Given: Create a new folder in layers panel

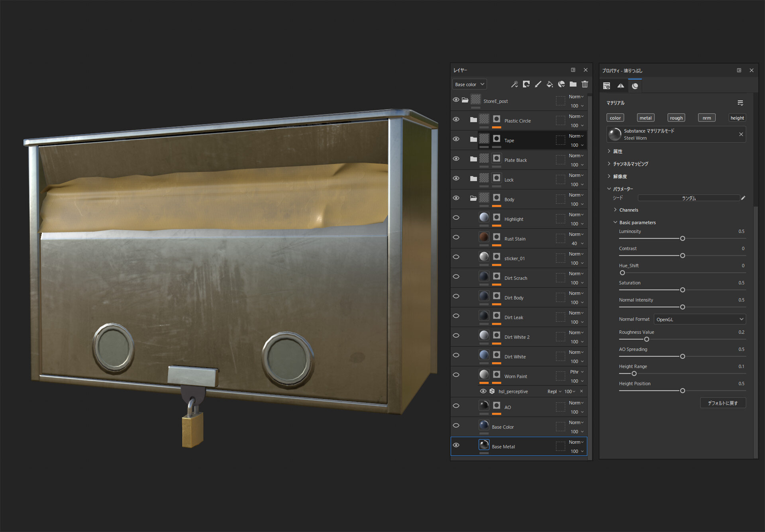Looking at the screenshot, I should 573,84.
